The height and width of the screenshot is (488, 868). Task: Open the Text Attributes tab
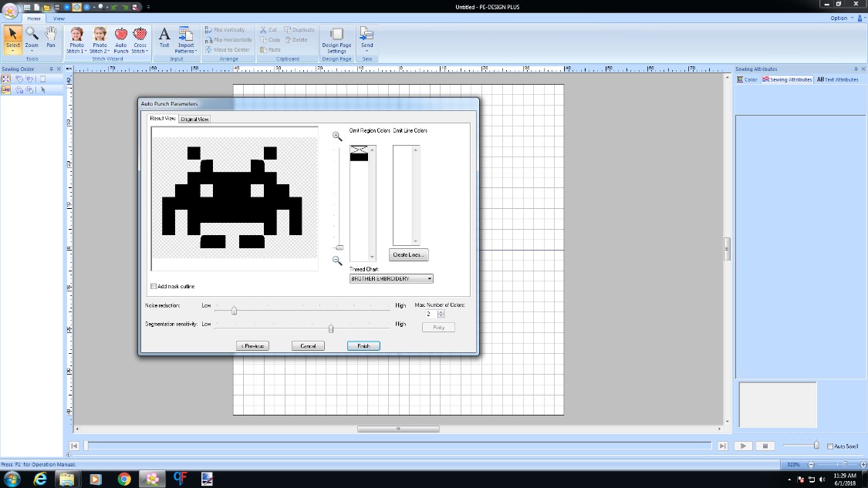tap(838, 79)
